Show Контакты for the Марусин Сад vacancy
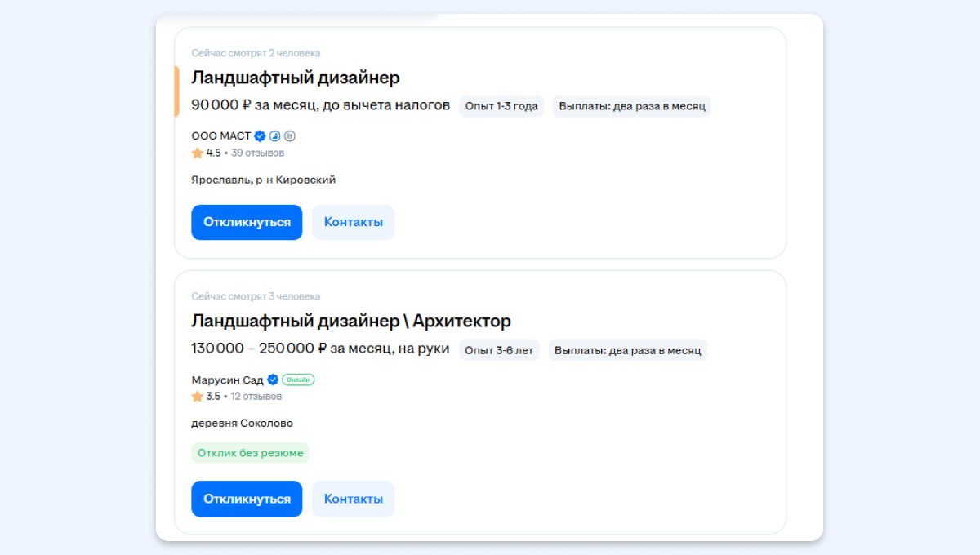This screenshot has height=555, width=980. pyautogui.click(x=353, y=499)
